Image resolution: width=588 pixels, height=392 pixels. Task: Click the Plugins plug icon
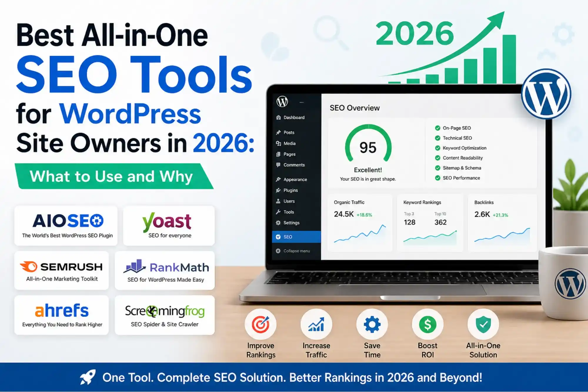(x=278, y=190)
